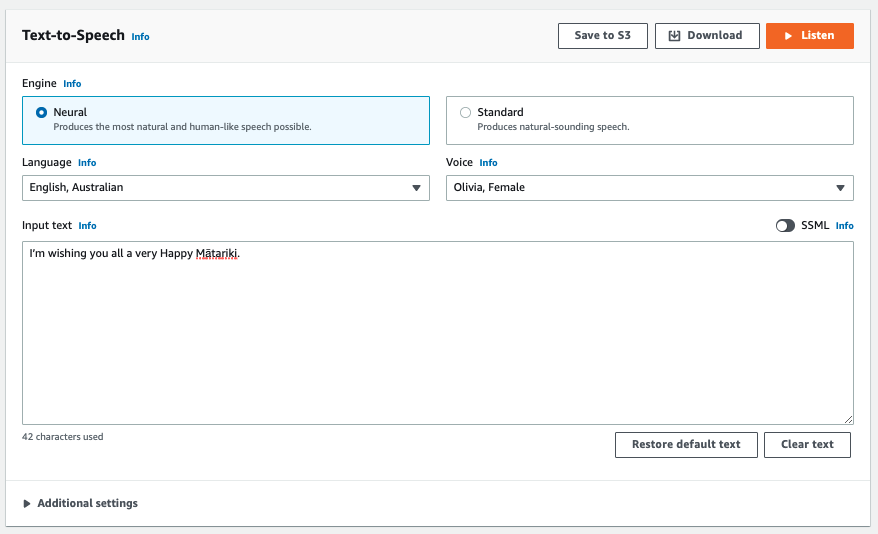Open Info link beside Language label

tap(87, 163)
